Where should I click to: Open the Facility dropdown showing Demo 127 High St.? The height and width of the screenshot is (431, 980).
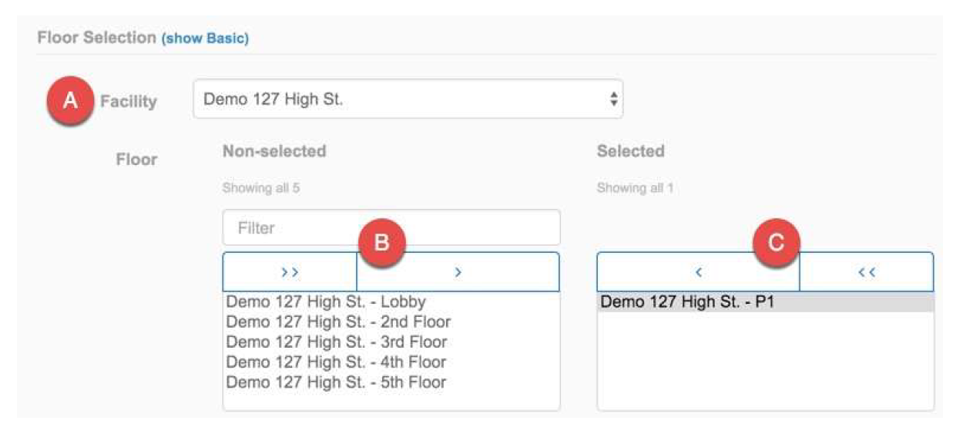408,99
